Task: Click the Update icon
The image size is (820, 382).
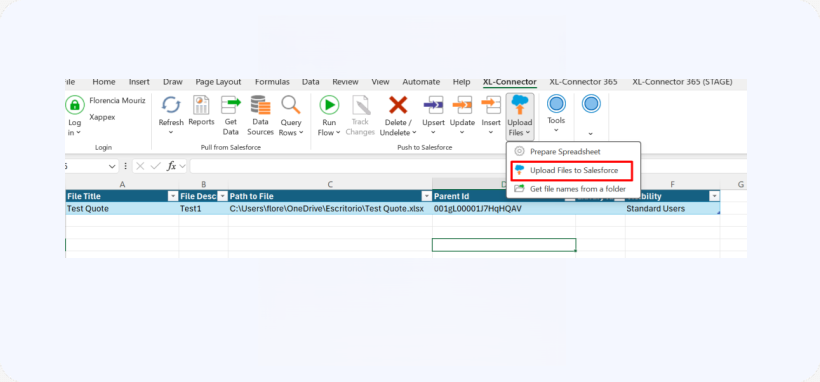Action: coord(462,105)
